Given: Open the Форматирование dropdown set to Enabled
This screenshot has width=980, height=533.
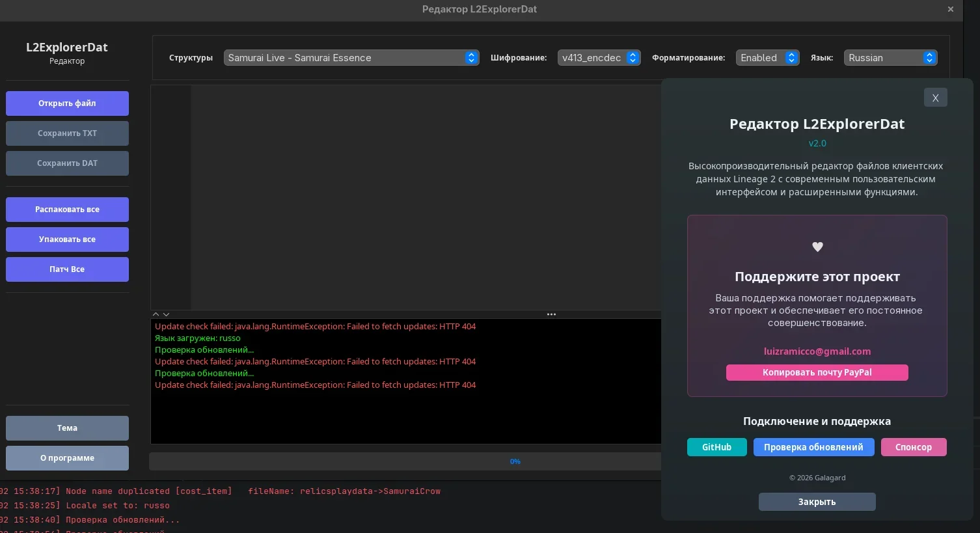Looking at the screenshot, I should [768, 58].
